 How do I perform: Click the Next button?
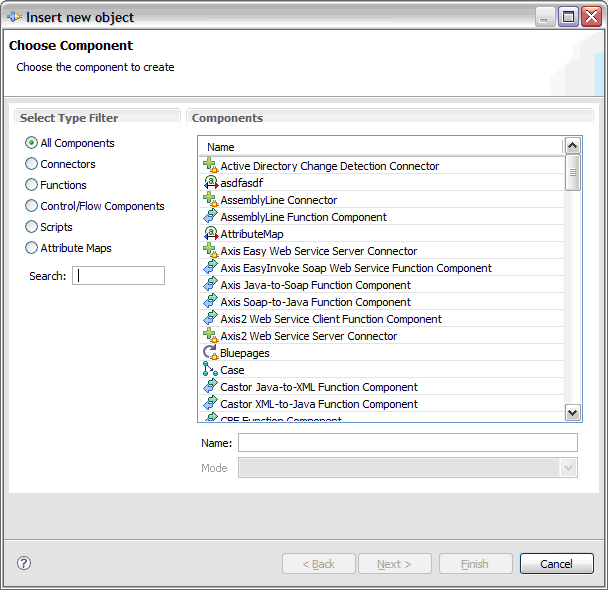tap(395, 564)
